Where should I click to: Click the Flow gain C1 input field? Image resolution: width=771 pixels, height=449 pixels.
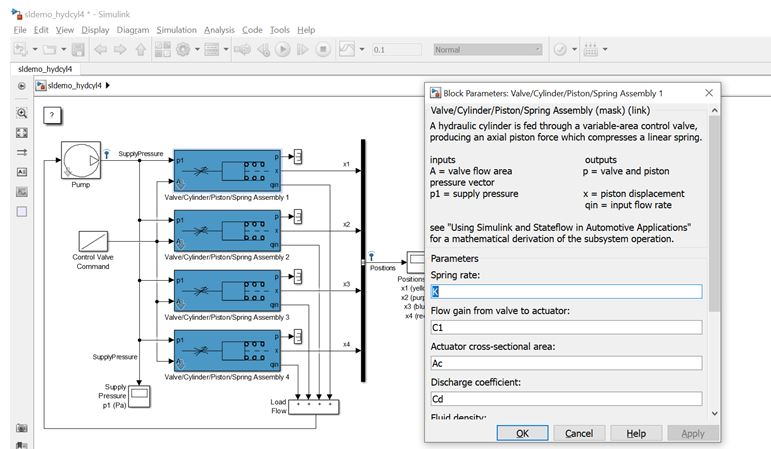(566, 328)
